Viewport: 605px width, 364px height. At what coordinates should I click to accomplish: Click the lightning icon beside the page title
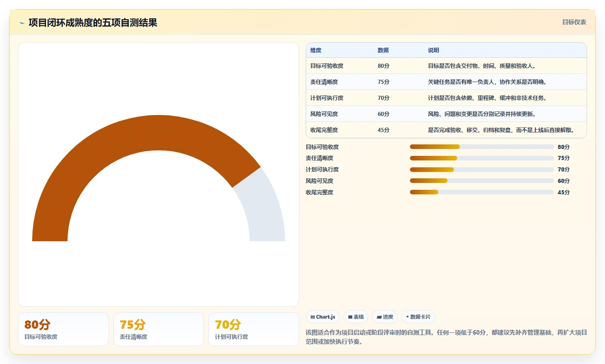click(x=22, y=23)
